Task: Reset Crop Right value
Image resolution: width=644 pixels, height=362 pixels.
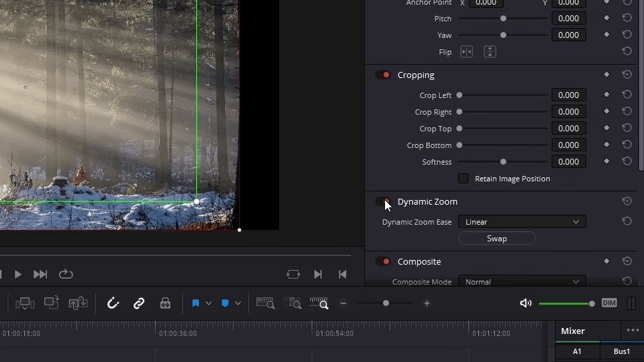Action: (x=627, y=111)
